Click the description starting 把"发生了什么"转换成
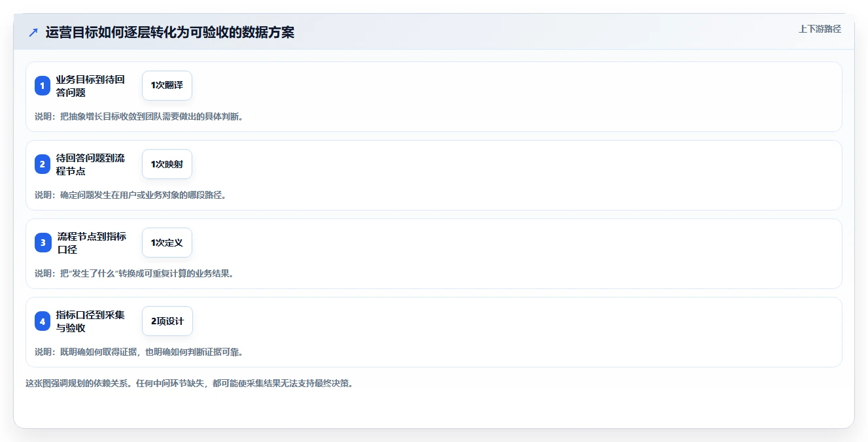 point(134,273)
